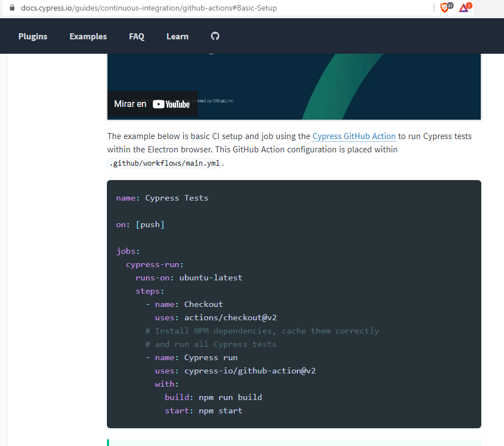Visit the Learn section
Viewport: 504px width, 446px height.
tap(177, 36)
